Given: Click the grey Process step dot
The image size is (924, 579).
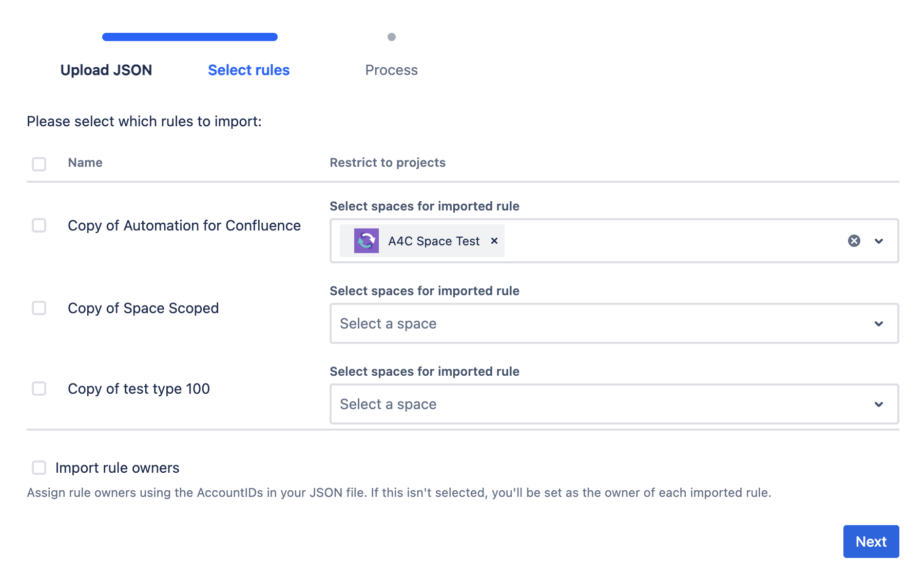Looking at the screenshot, I should (x=392, y=37).
